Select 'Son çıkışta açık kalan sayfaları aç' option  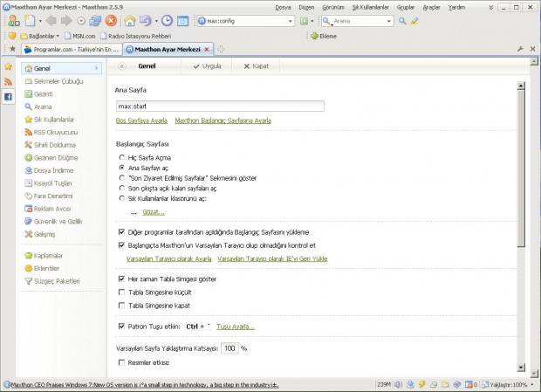coord(121,188)
